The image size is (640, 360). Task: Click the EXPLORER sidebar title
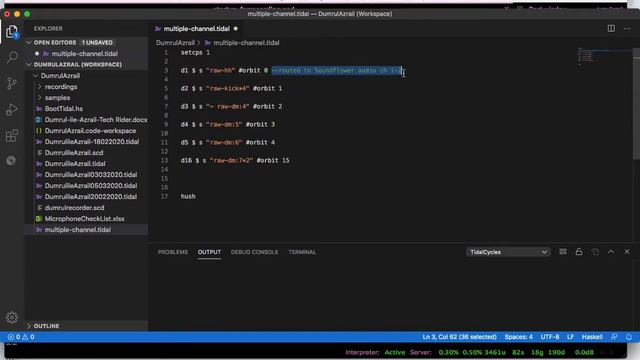point(48,29)
